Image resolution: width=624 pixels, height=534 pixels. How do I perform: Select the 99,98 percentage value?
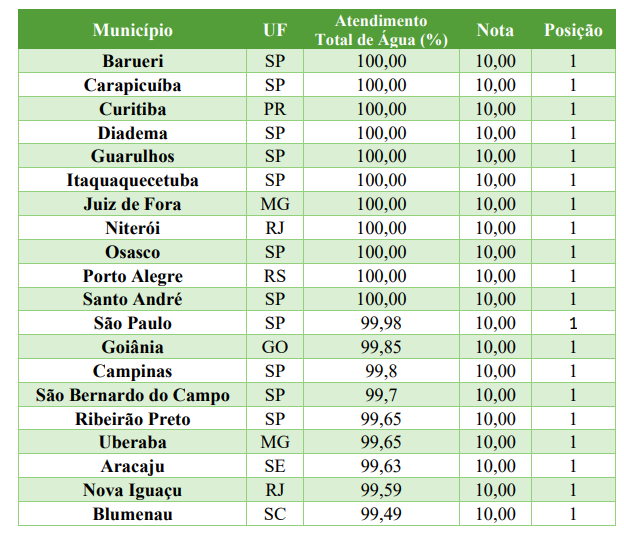pyautogui.click(x=381, y=323)
